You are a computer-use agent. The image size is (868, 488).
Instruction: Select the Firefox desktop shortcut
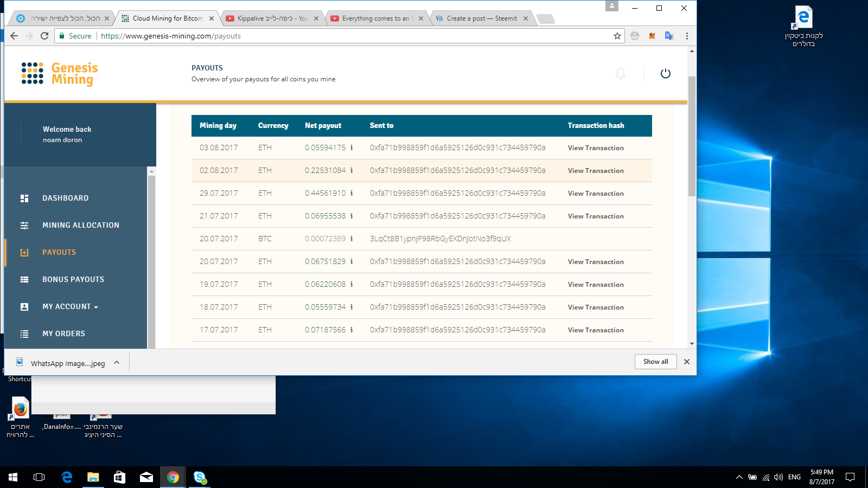(x=21, y=418)
